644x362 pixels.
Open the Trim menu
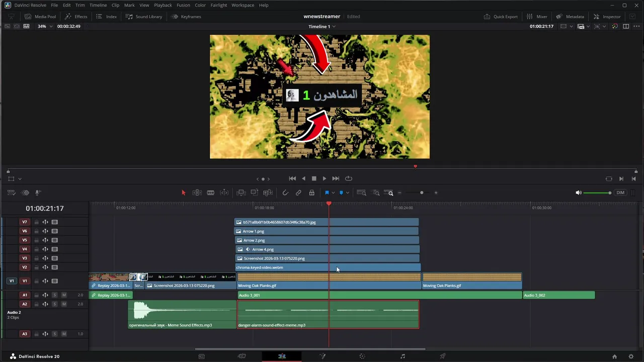click(80, 5)
